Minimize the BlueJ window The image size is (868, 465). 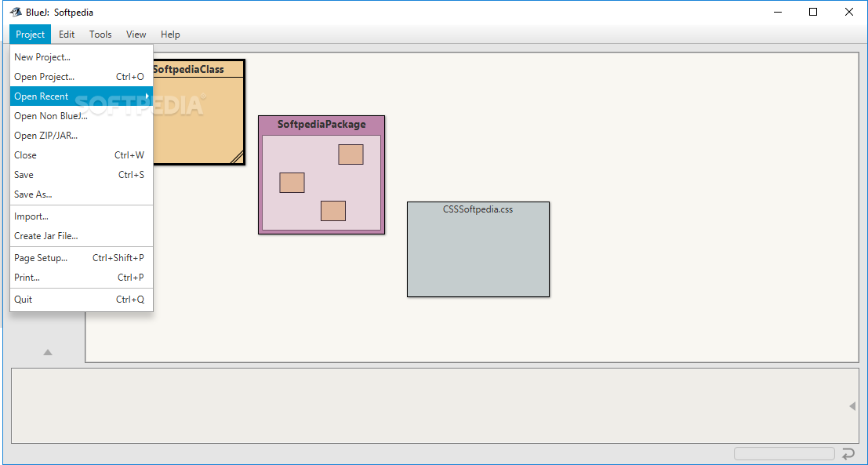(x=777, y=13)
